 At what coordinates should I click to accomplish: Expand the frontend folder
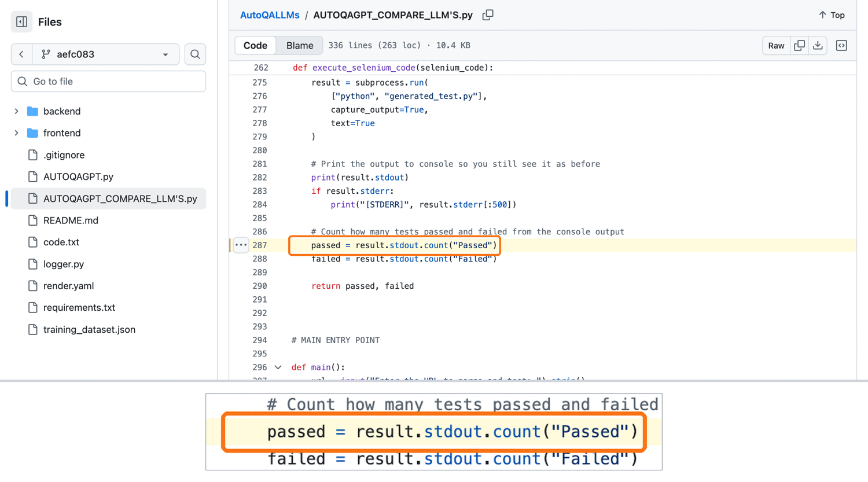[x=17, y=133]
